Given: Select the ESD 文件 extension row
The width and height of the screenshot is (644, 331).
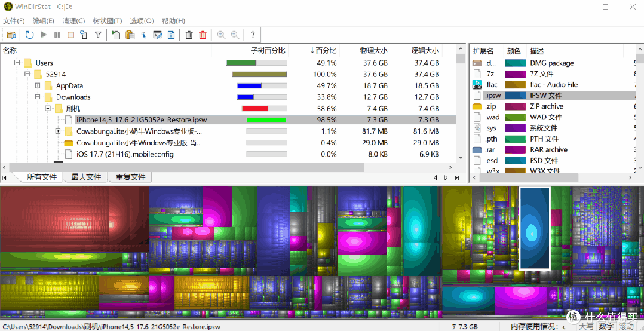Looking at the screenshot, I should tap(554, 160).
